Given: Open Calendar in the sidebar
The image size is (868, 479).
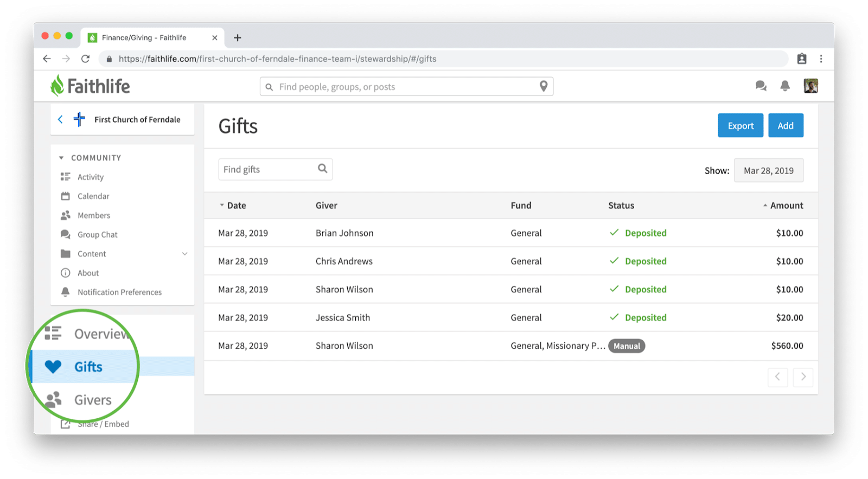Looking at the screenshot, I should (x=93, y=196).
